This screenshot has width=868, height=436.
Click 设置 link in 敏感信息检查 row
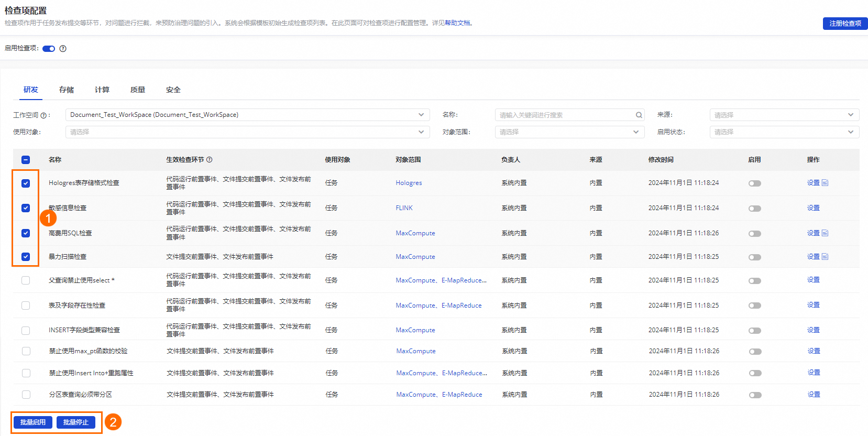pos(813,208)
